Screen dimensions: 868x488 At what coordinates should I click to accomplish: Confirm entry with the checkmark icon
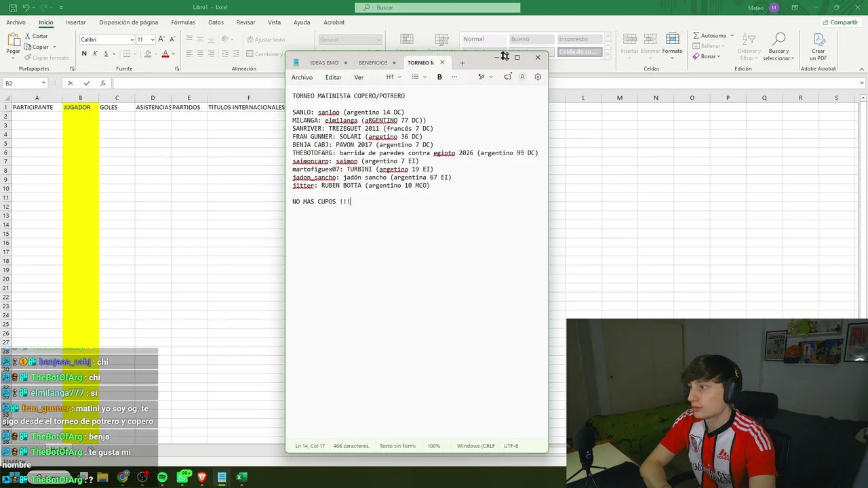point(87,83)
